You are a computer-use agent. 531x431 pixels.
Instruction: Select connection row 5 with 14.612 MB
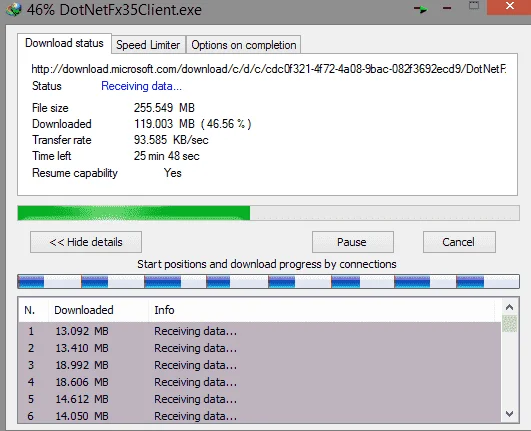[260, 399]
